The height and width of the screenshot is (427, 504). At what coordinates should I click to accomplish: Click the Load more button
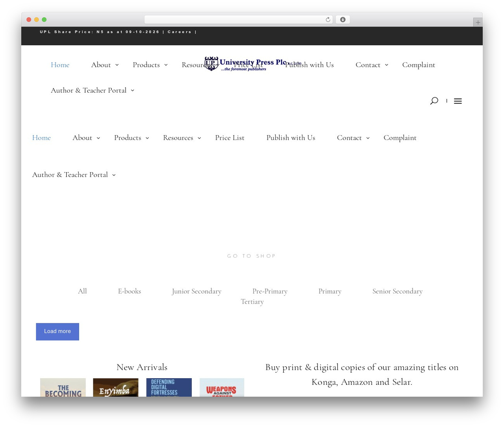pos(57,332)
